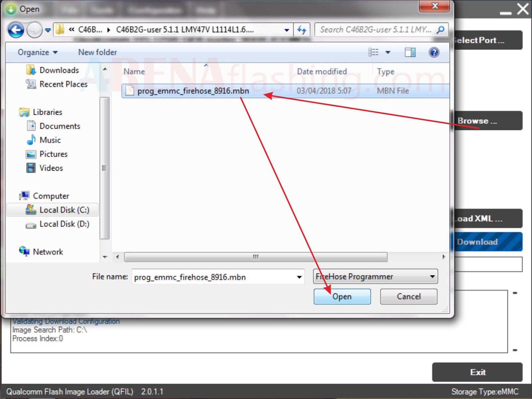
Task: Click the breadcrumb separator arrow after C46B...
Action: pos(109,30)
